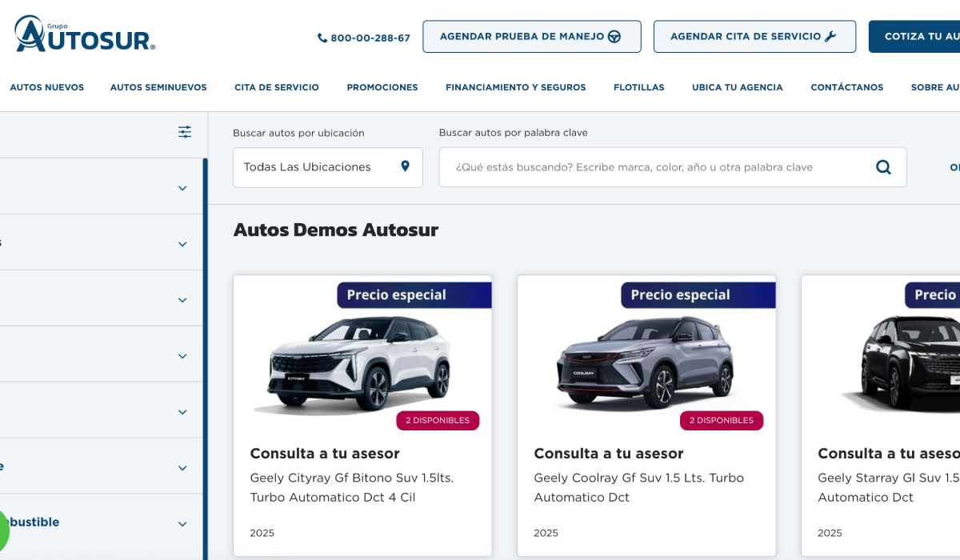Click the 2025 year on Cityray card

click(262, 533)
